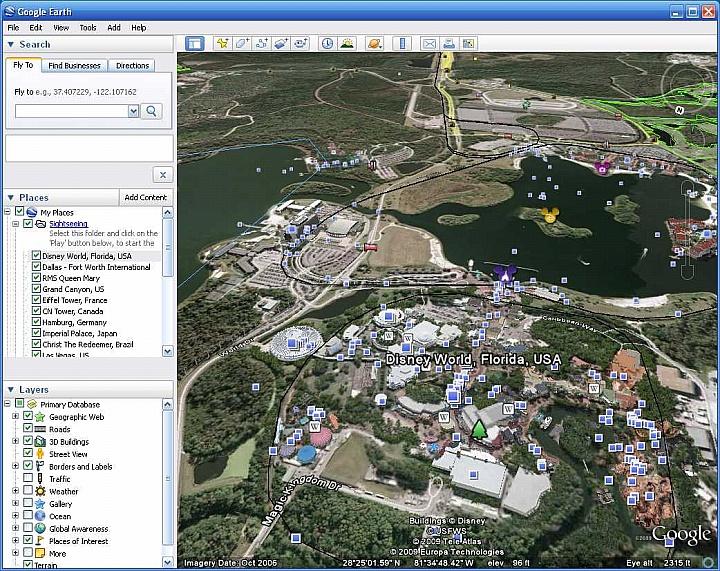Click the Global Awareness layer icon
The width and height of the screenshot is (720, 571).
(40, 528)
